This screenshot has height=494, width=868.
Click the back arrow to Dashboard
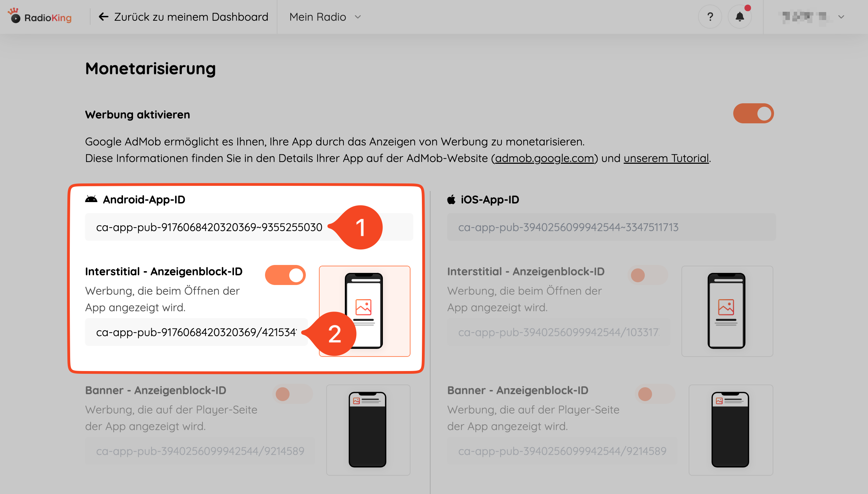coord(103,17)
